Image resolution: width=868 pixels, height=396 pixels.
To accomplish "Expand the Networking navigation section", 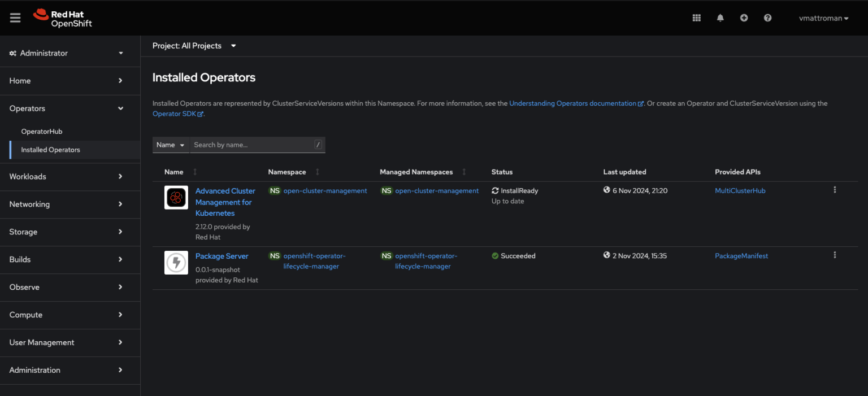I will 70,204.
